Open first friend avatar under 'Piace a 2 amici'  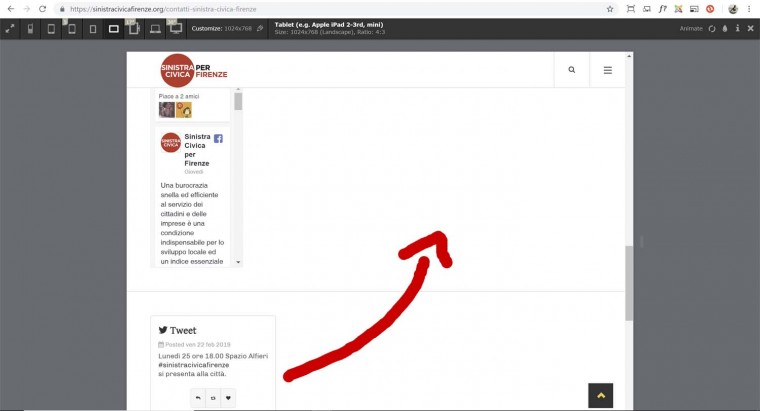[x=167, y=110]
